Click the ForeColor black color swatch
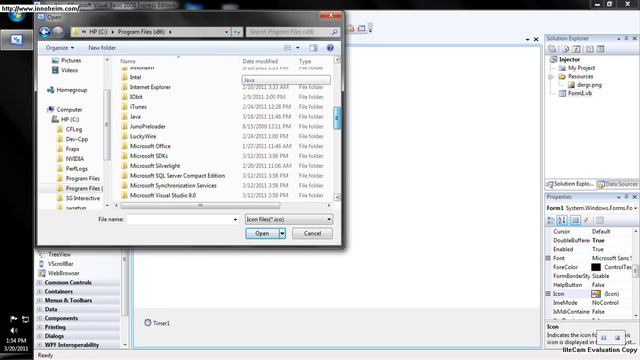640x360 pixels. (596, 267)
